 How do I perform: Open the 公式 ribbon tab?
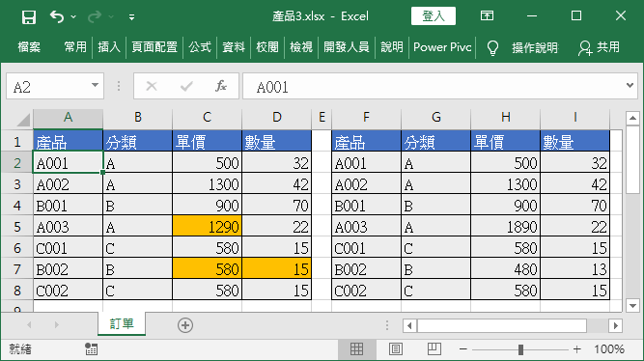(200, 47)
